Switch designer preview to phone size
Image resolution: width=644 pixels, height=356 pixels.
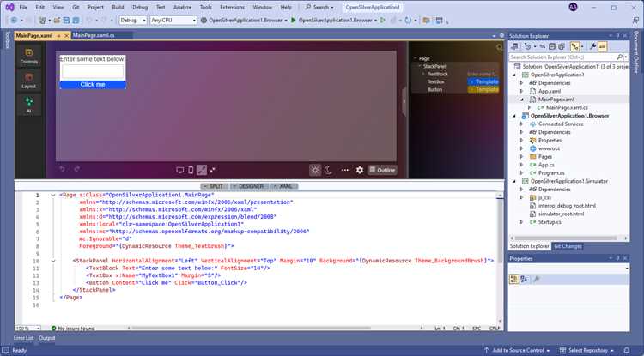pyautogui.click(x=191, y=170)
